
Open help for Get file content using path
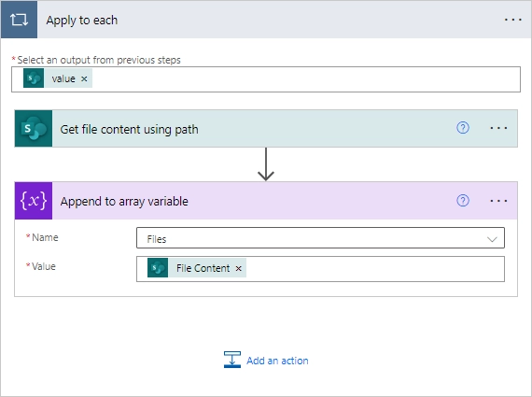pos(463,128)
